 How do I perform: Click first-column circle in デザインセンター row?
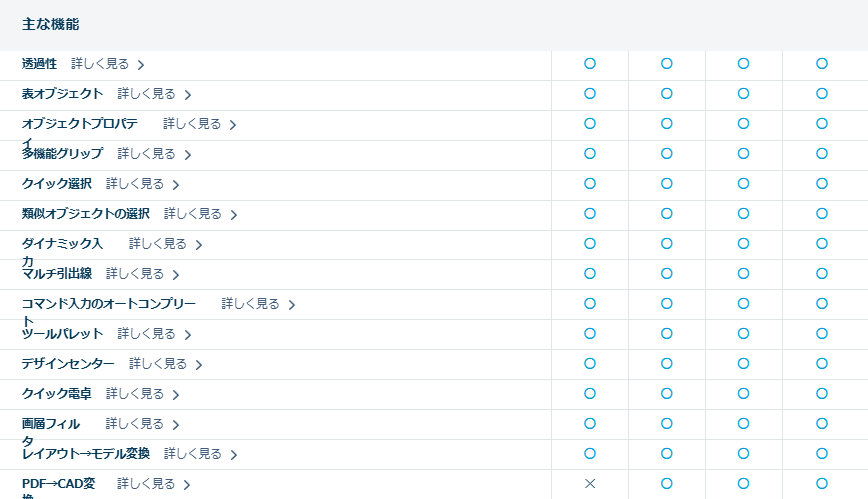click(590, 363)
